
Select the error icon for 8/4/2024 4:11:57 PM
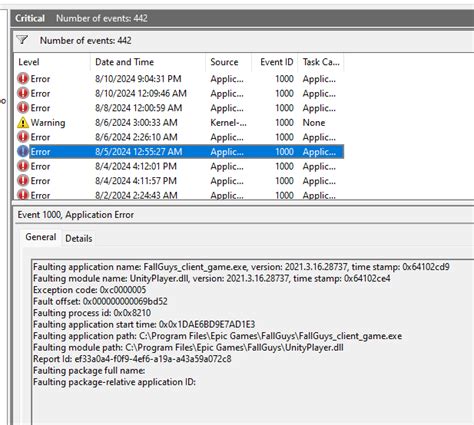click(23, 181)
